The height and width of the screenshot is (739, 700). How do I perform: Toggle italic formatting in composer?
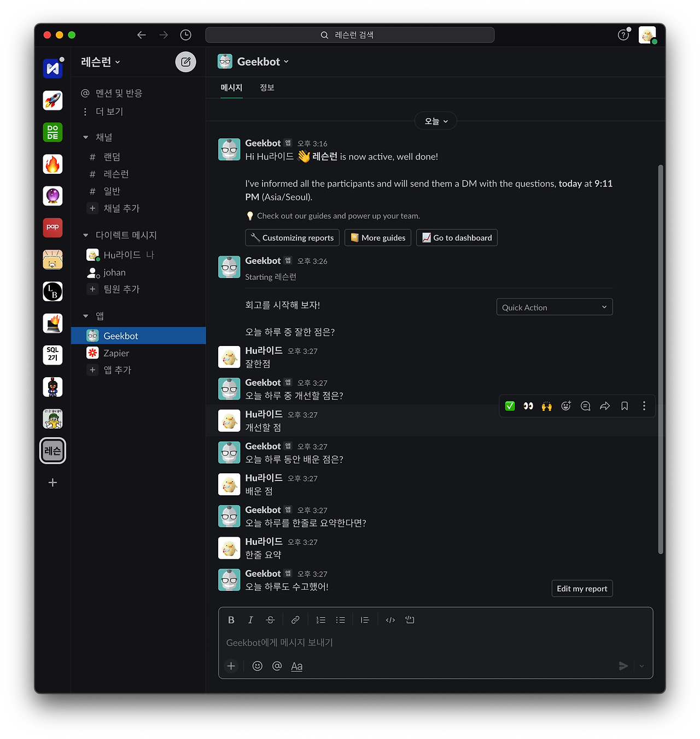point(250,620)
